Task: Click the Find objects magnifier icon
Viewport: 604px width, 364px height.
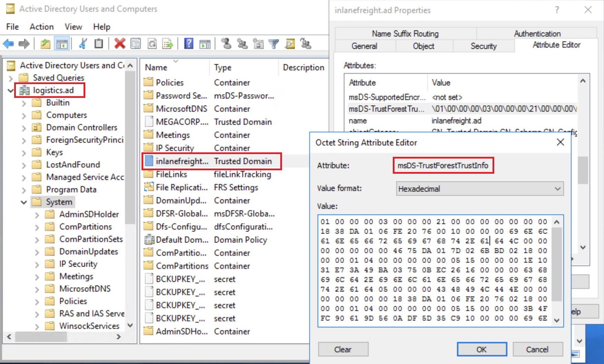Action: point(290,44)
